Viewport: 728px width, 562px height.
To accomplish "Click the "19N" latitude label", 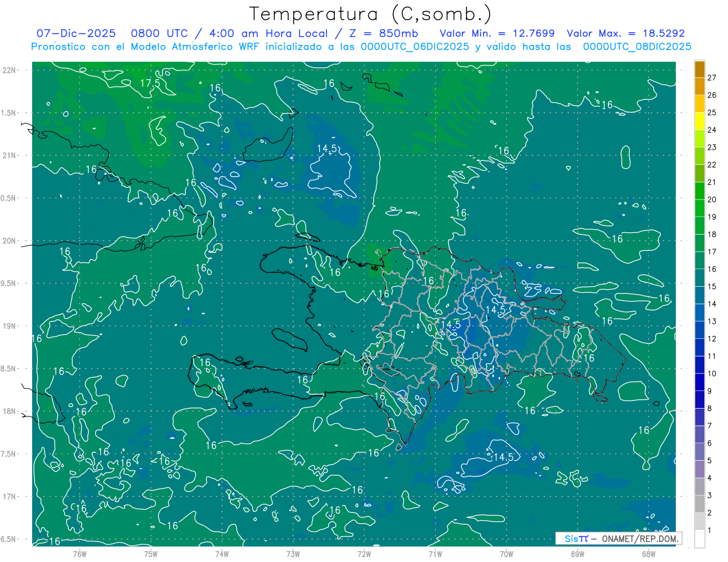I will tap(9, 326).
